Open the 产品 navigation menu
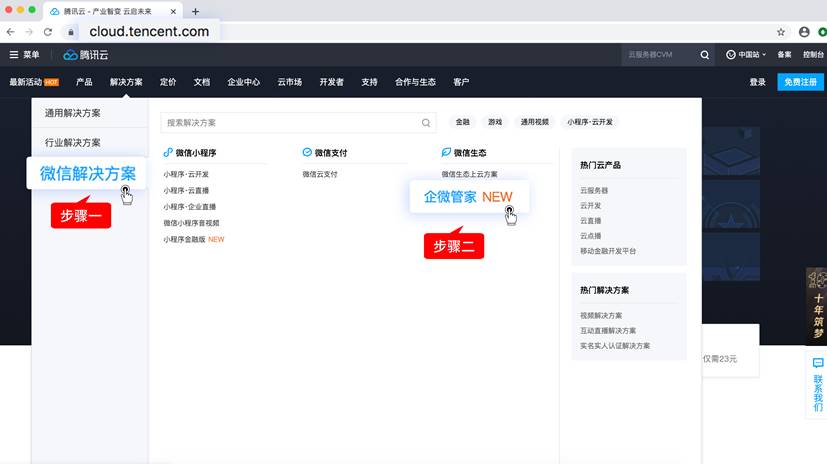This screenshot has height=464, width=827. tap(84, 82)
